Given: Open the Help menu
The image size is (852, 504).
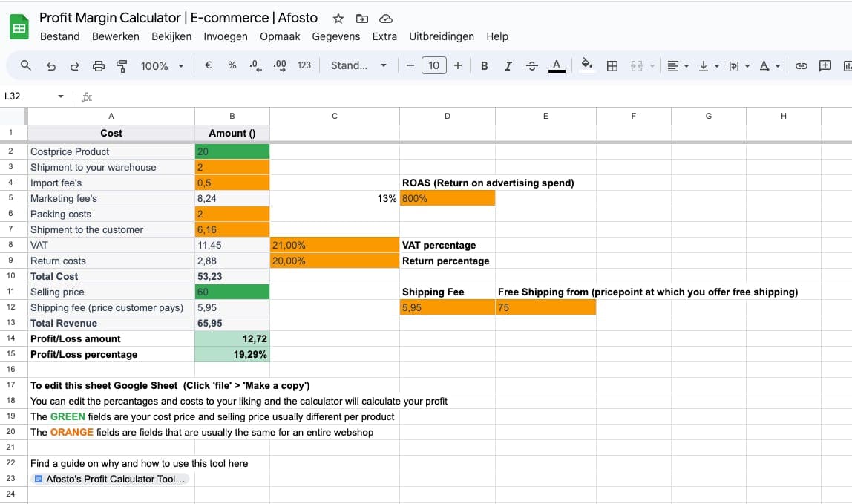Looking at the screenshot, I should point(497,36).
